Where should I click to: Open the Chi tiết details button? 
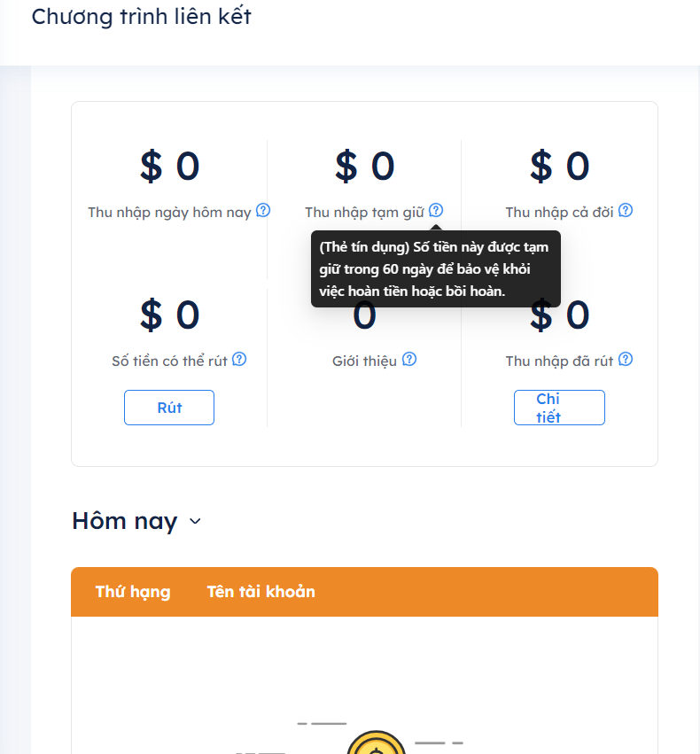coord(559,408)
